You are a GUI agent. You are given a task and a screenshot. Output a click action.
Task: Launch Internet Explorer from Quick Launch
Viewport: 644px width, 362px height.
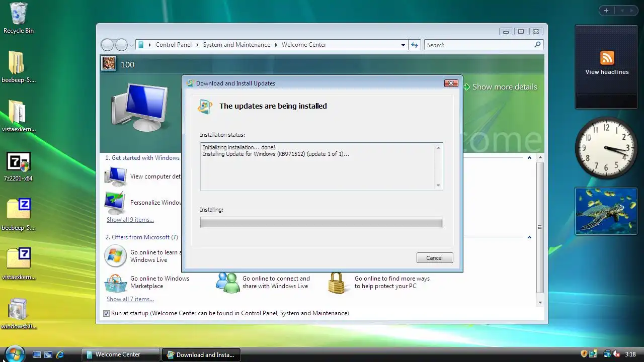coord(60,354)
